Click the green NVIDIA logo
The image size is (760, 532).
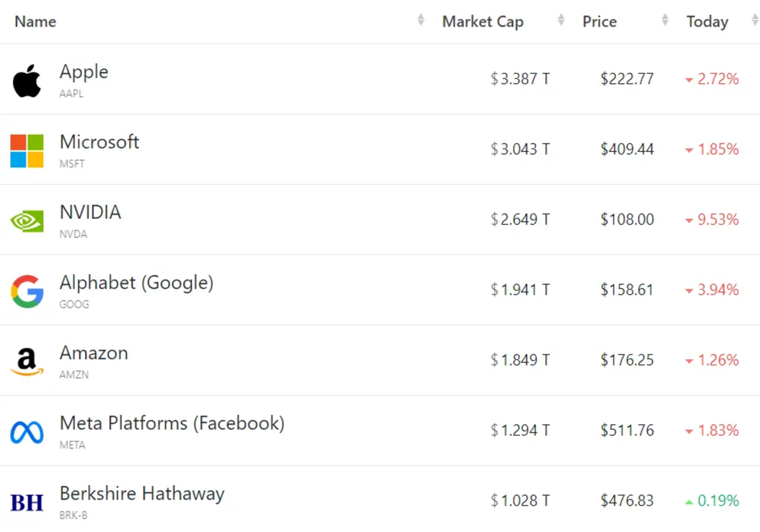coord(27,221)
